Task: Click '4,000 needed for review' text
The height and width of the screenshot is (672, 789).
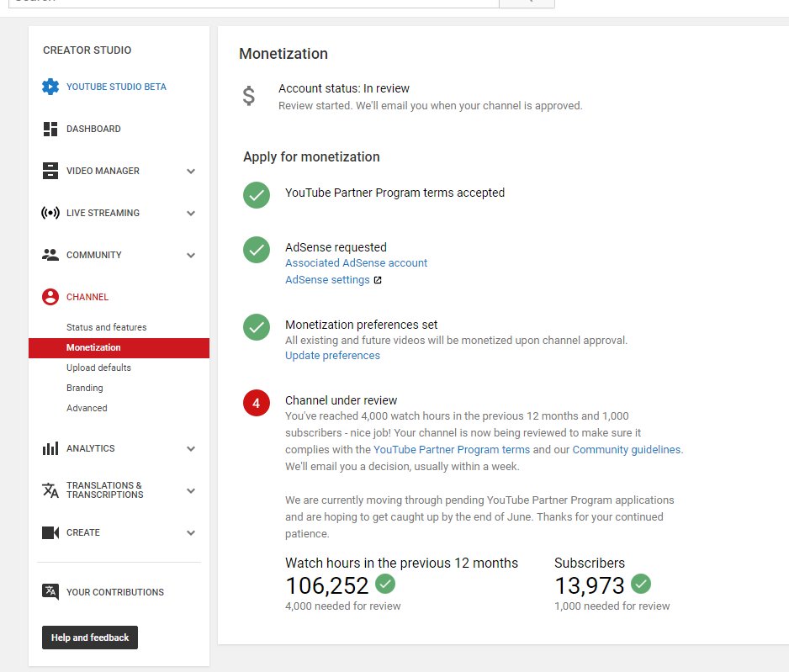Action: (343, 606)
